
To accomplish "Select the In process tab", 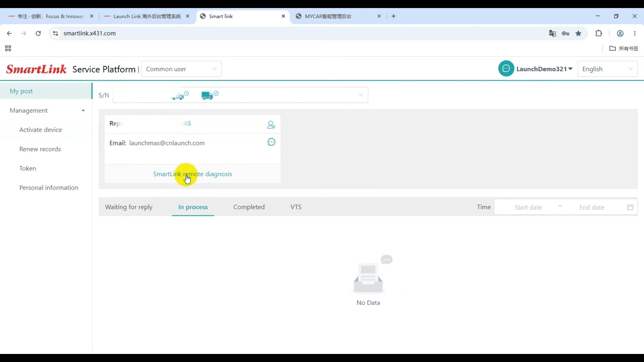I will pyautogui.click(x=193, y=207).
